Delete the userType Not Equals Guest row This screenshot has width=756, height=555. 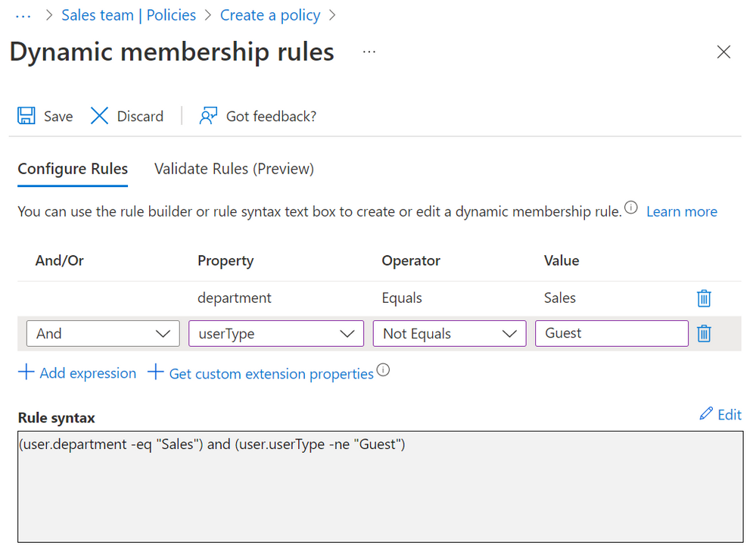tap(704, 333)
